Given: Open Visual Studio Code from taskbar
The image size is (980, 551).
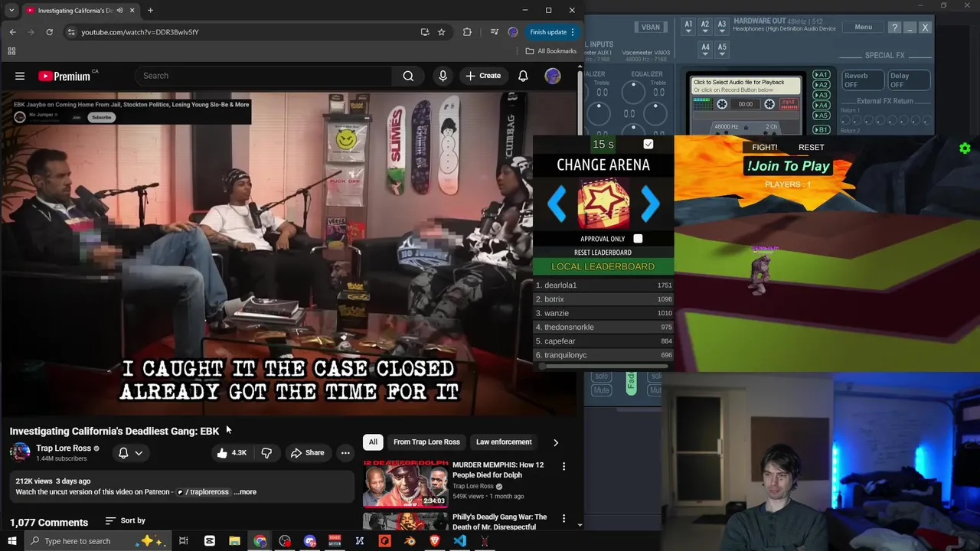Looking at the screenshot, I should (x=459, y=541).
